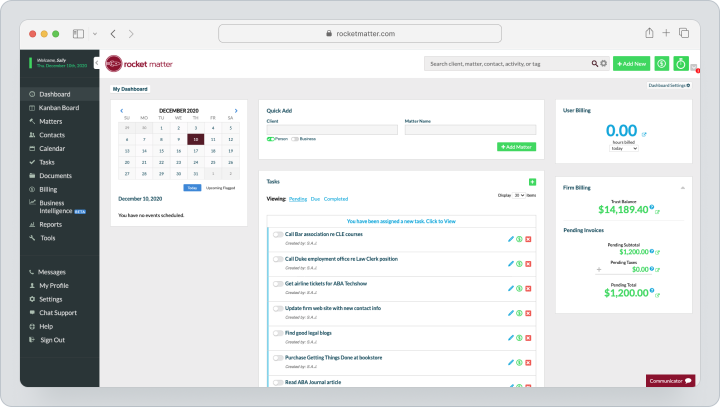Start the timer with the green stopwatch icon
Screen dimensions: 720x407
coord(681,64)
